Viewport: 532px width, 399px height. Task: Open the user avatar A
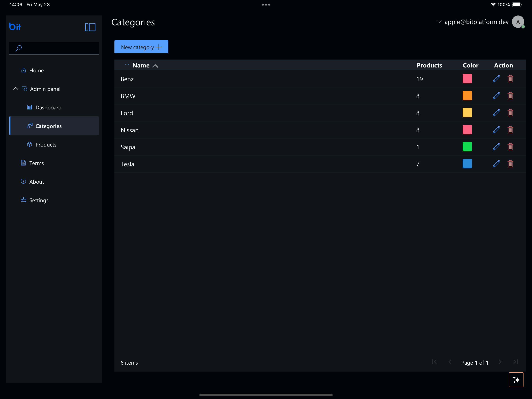point(518,22)
